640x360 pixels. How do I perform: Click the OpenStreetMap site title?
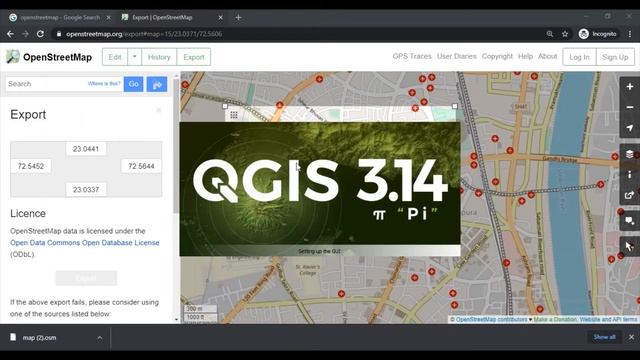pyautogui.click(x=57, y=57)
